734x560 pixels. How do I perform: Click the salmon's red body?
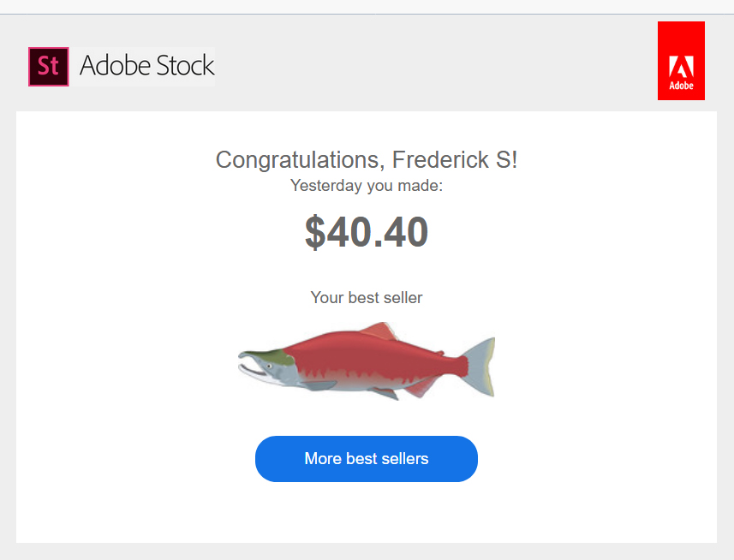[x=370, y=354]
